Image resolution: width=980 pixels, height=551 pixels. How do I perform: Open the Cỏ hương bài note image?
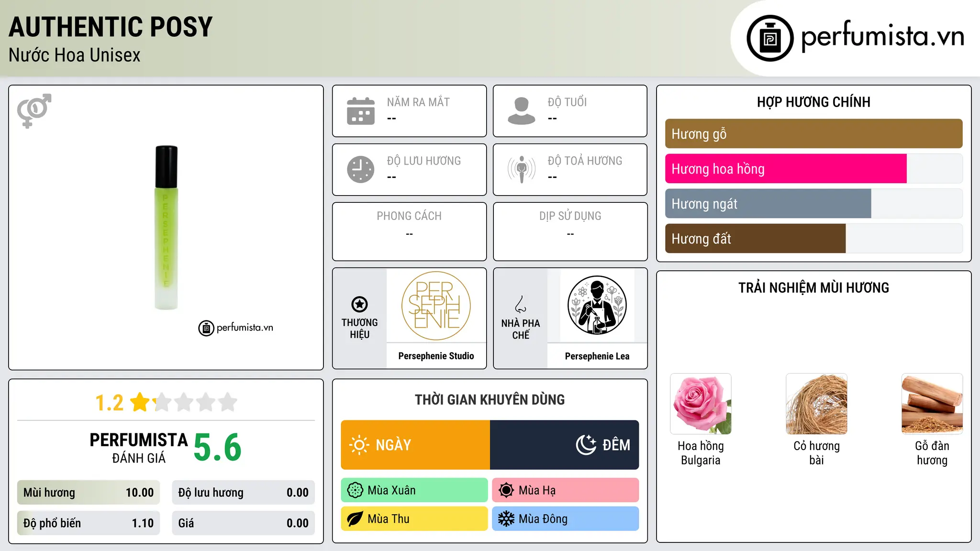[816, 404]
